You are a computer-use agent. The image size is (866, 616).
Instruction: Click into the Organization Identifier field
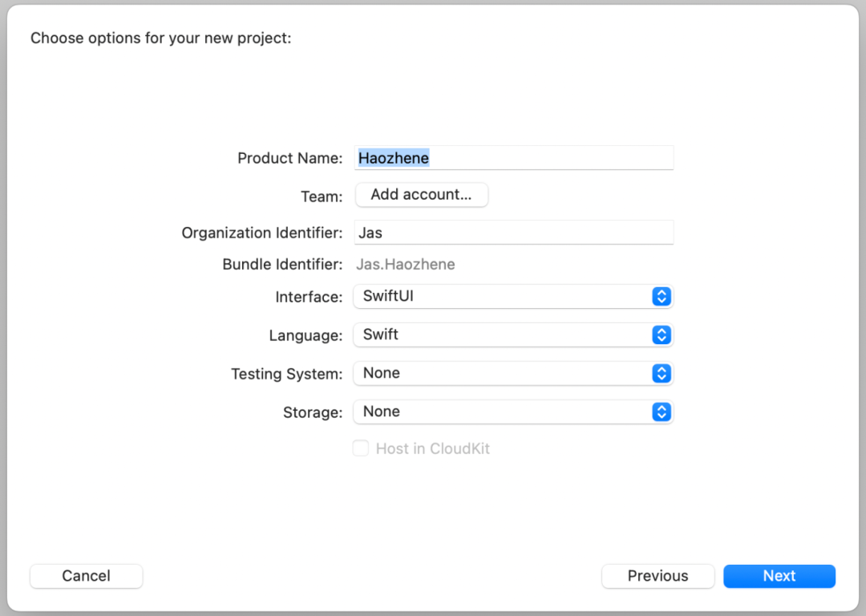pos(514,233)
